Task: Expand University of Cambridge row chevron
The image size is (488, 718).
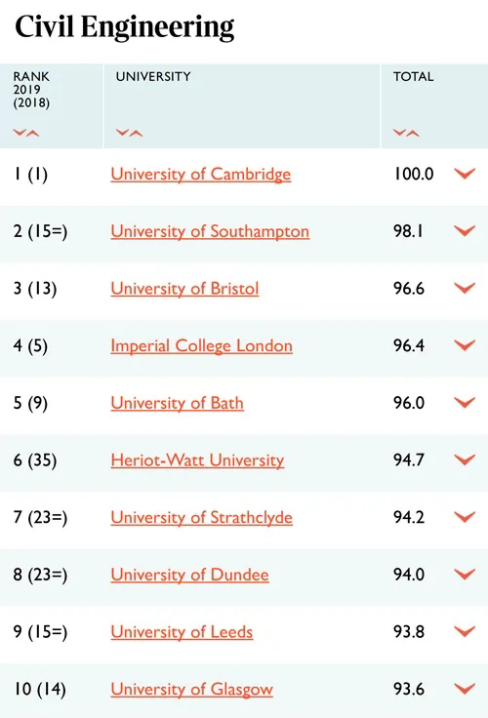Action: pyautogui.click(x=465, y=174)
